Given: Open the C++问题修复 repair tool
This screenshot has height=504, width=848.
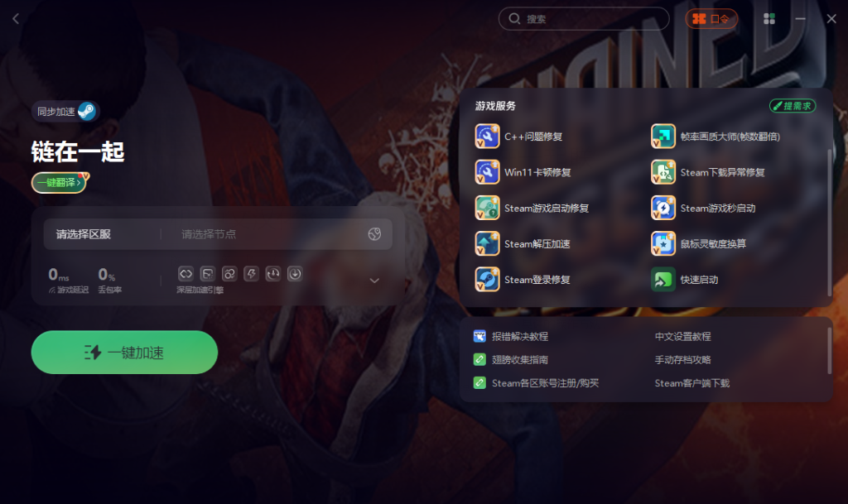Looking at the screenshot, I should pyautogui.click(x=487, y=137).
